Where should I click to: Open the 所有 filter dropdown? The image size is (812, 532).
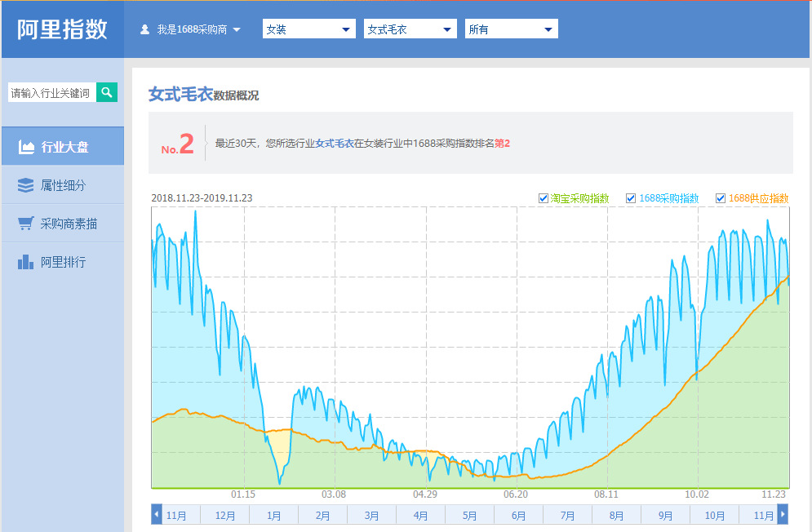[512, 29]
